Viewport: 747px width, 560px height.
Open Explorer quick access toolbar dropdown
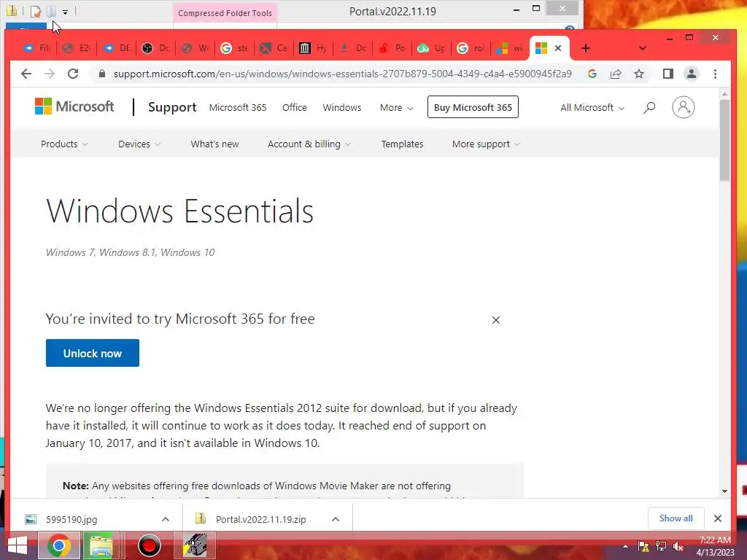click(x=65, y=12)
